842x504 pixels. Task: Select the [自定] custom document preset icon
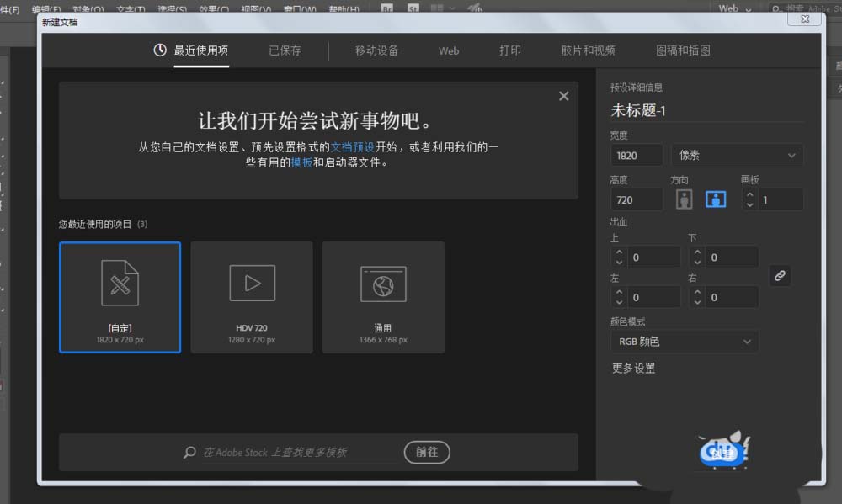coord(120,283)
